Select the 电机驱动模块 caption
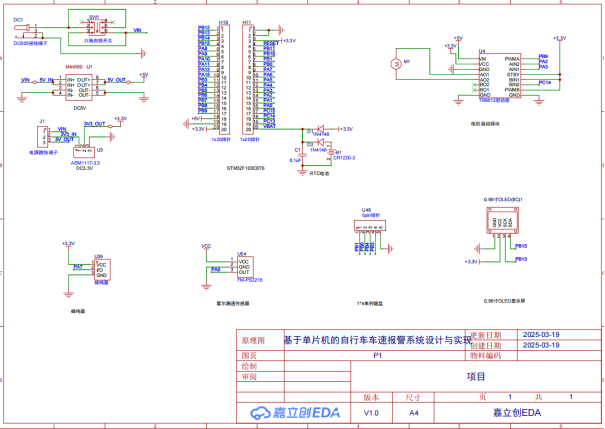The image size is (605, 429). click(x=485, y=124)
